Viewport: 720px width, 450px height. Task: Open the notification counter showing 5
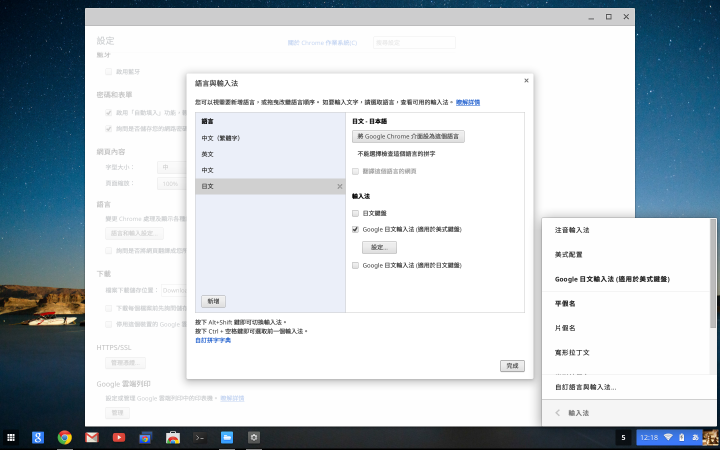tap(623, 438)
